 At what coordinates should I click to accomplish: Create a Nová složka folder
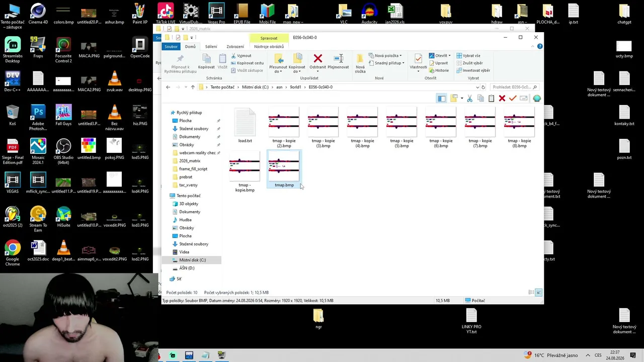[360, 63]
